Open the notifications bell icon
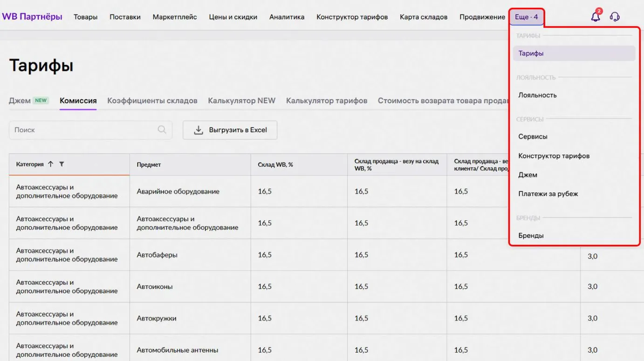 click(595, 17)
